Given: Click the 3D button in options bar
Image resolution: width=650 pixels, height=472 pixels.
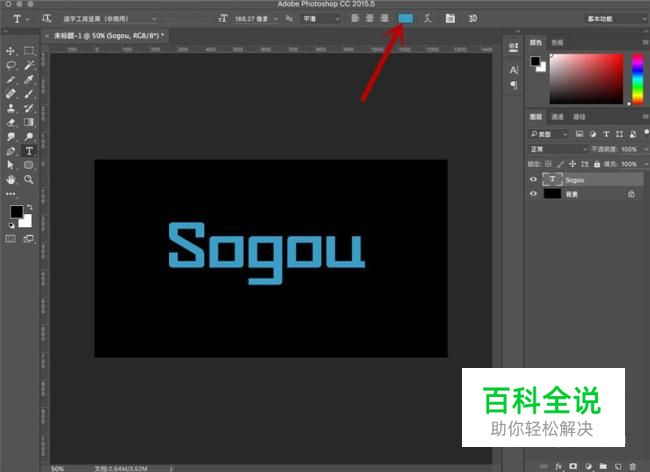Looking at the screenshot, I should point(472,18).
